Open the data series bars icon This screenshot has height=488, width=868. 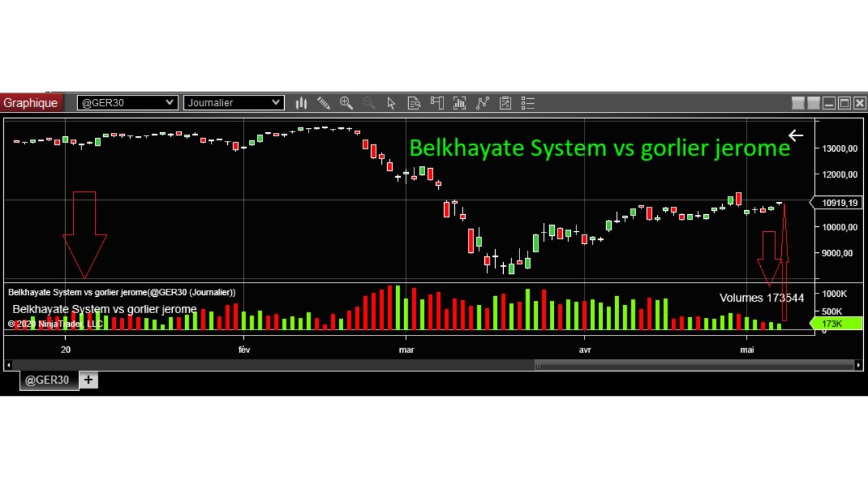[460, 103]
